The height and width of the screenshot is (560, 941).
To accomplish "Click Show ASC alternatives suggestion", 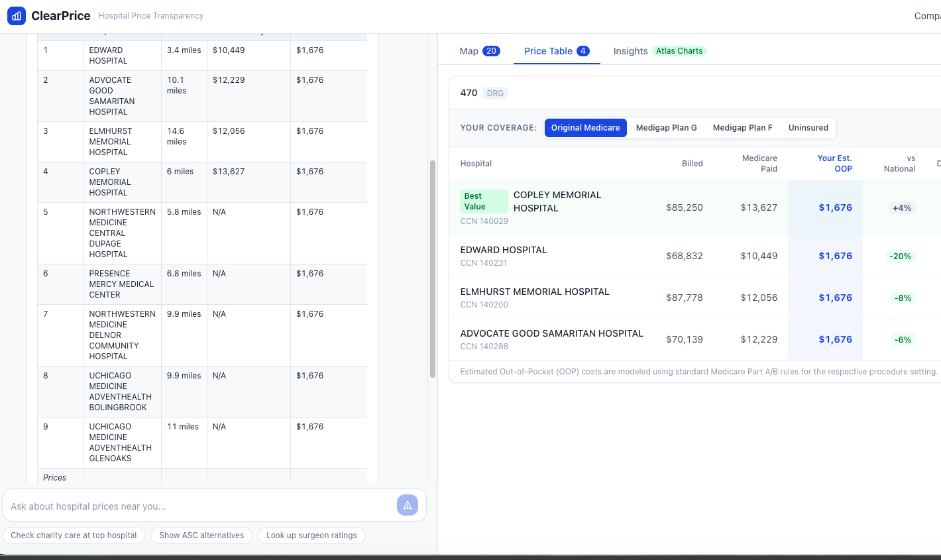I will (x=201, y=535).
